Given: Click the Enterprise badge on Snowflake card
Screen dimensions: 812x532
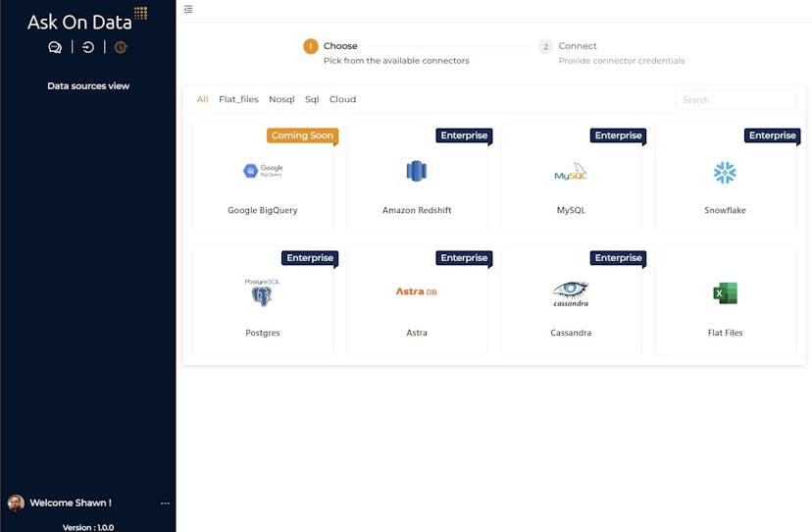Looking at the screenshot, I should [x=772, y=135].
